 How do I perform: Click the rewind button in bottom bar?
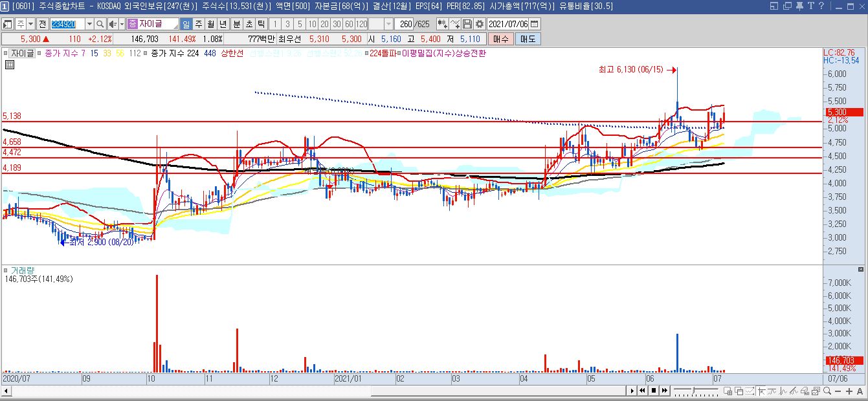[642, 391]
